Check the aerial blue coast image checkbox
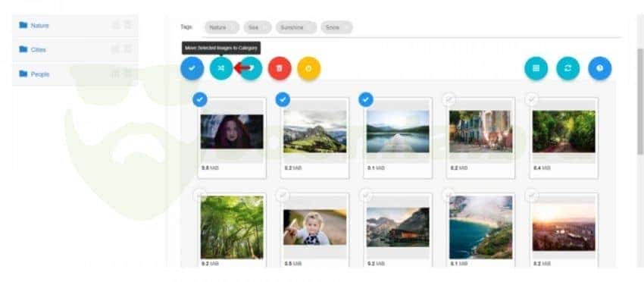 (449, 196)
